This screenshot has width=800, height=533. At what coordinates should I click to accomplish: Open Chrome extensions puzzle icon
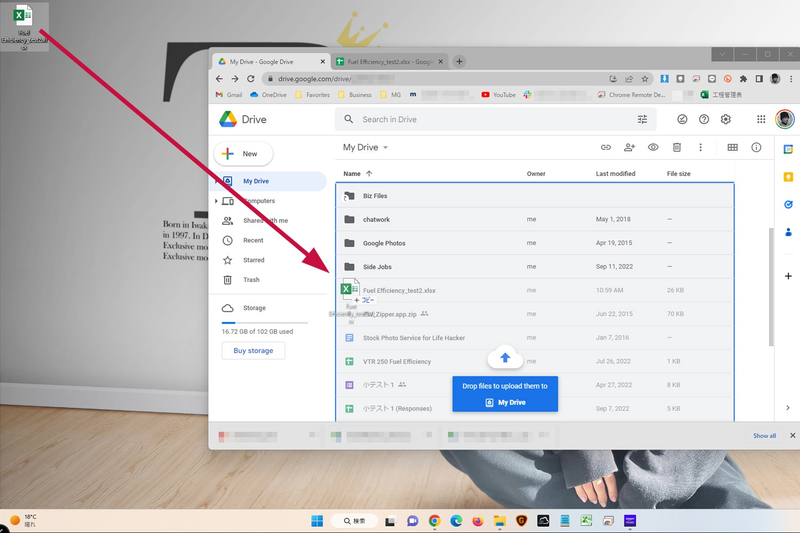coord(743,79)
